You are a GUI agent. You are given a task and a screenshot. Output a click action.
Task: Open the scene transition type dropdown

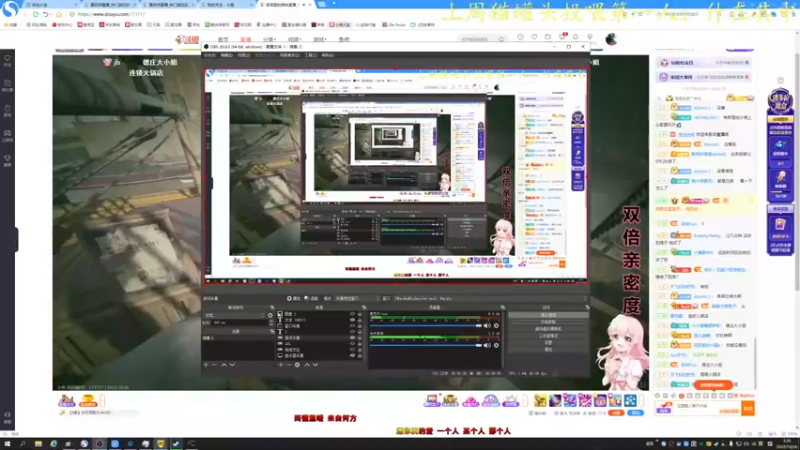234,315
